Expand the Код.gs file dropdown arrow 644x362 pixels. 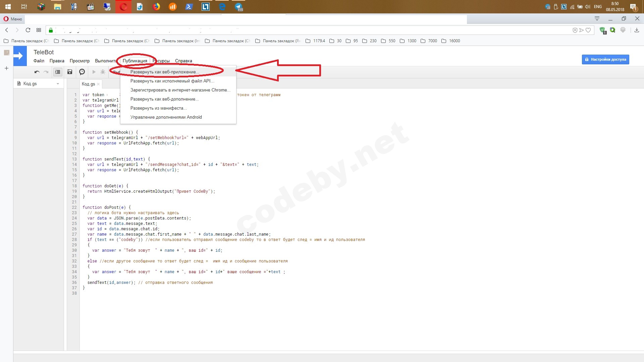pos(58,84)
